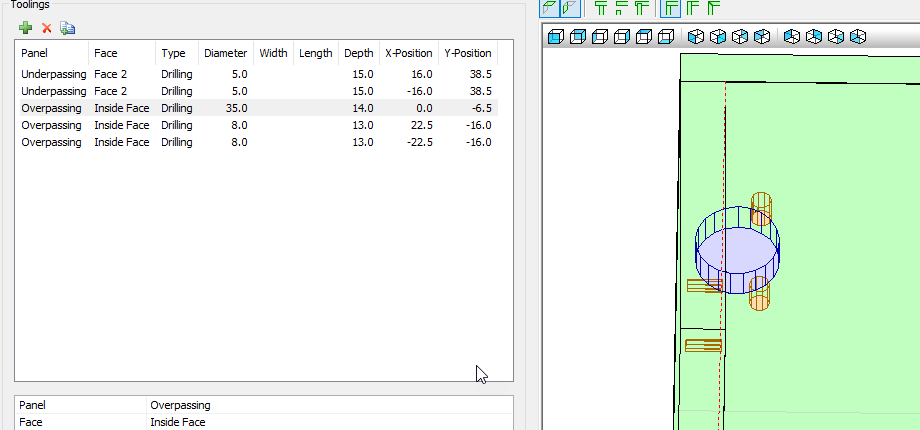Image resolution: width=920 pixels, height=430 pixels.
Task: Click the Y-Position column header
Action: 468,53
